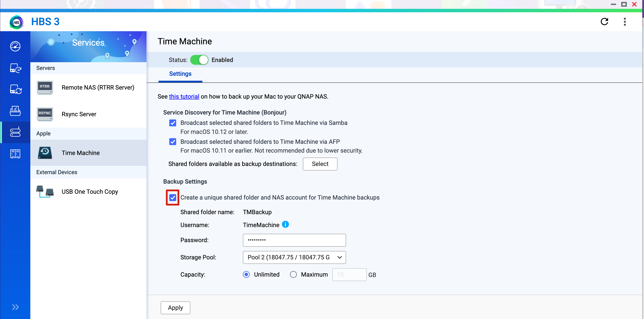
Task: Select the Settings tab
Action: click(180, 74)
